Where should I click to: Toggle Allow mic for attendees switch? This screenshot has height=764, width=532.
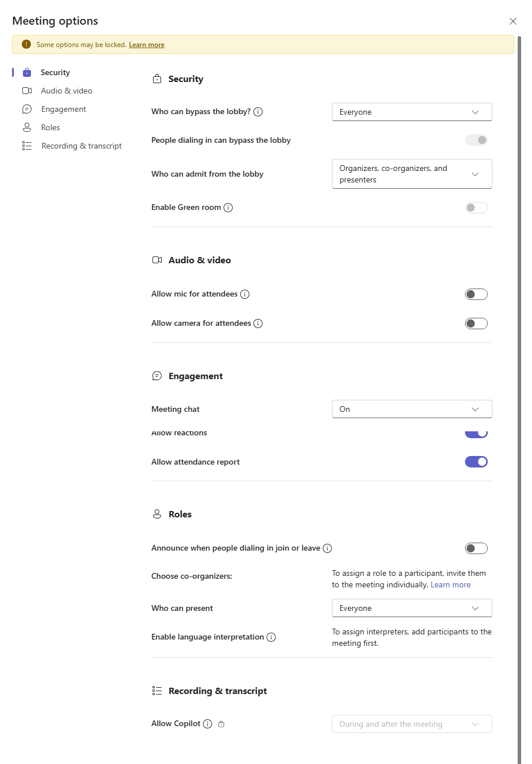point(476,294)
